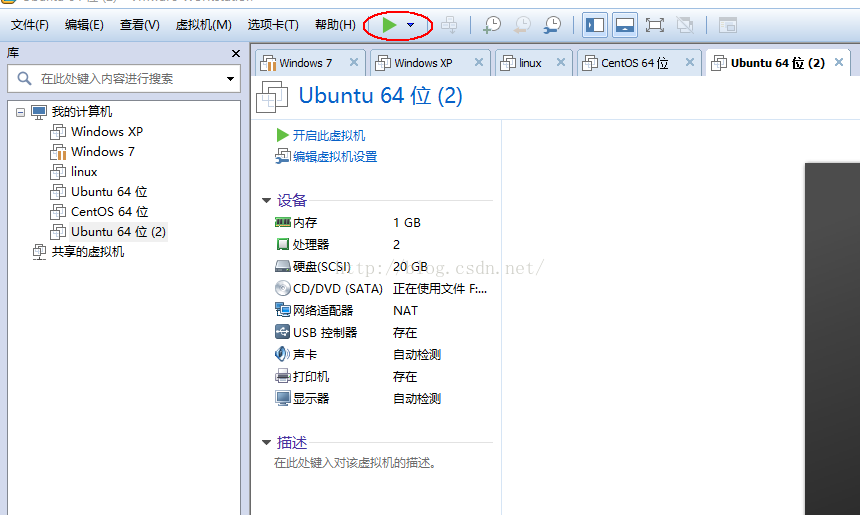The width and height of the screenshot is (860, 515).
Task: Select linux in the library tree
Action: pyautogui.click(x=84, y=172)
